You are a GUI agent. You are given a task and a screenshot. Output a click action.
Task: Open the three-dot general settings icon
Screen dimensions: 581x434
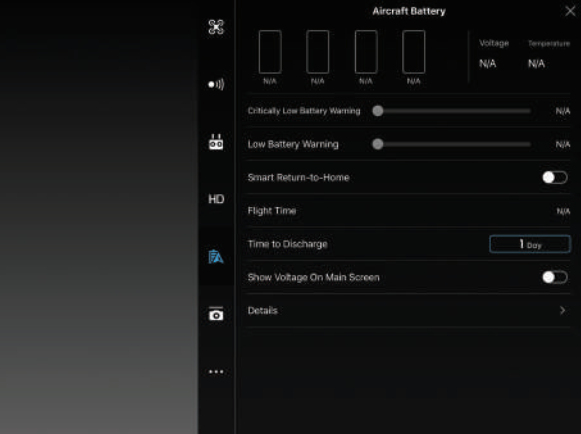[216, 371]
